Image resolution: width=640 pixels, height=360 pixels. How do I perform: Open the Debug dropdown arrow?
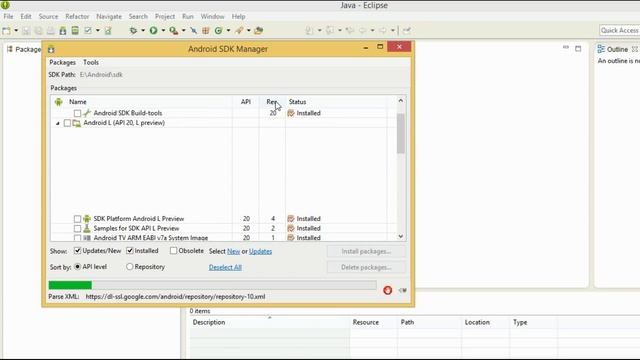(x=143, y=31)
